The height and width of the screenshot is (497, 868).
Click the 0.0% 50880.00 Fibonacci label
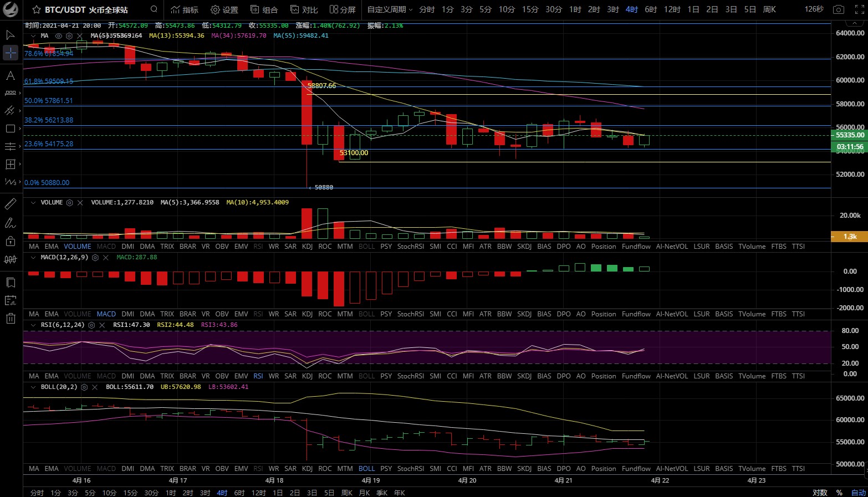pos(47,183)
